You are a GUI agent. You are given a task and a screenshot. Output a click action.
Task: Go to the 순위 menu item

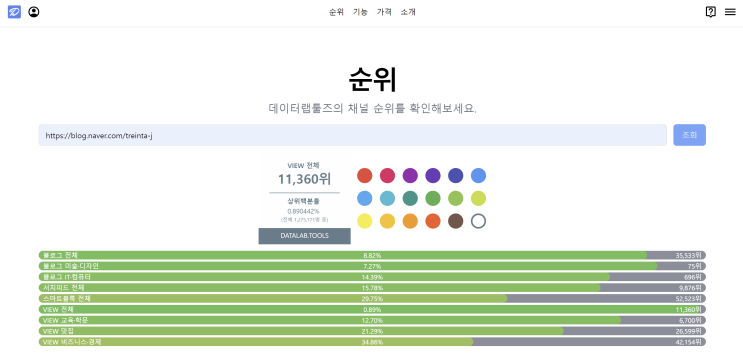(336, 12)
